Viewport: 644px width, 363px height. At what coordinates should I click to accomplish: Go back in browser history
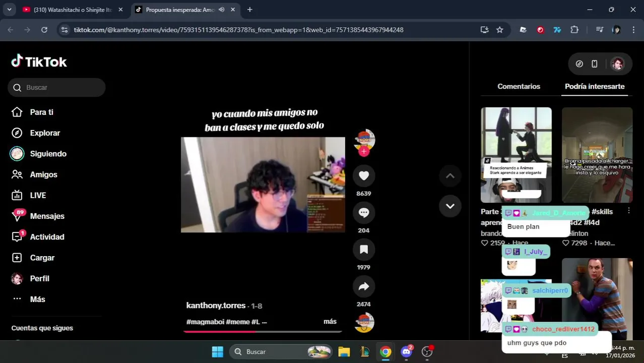(x=11, y=30)
